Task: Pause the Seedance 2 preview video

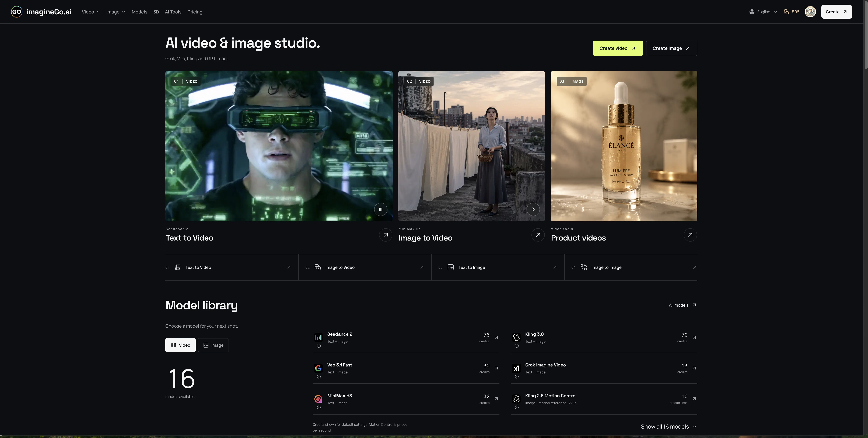Action: 381,209
